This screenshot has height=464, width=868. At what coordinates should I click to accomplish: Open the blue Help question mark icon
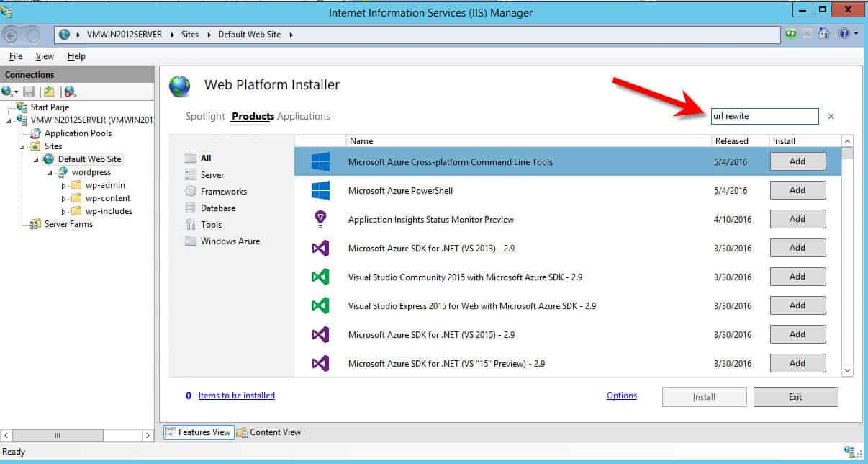(x=843, y=34)
